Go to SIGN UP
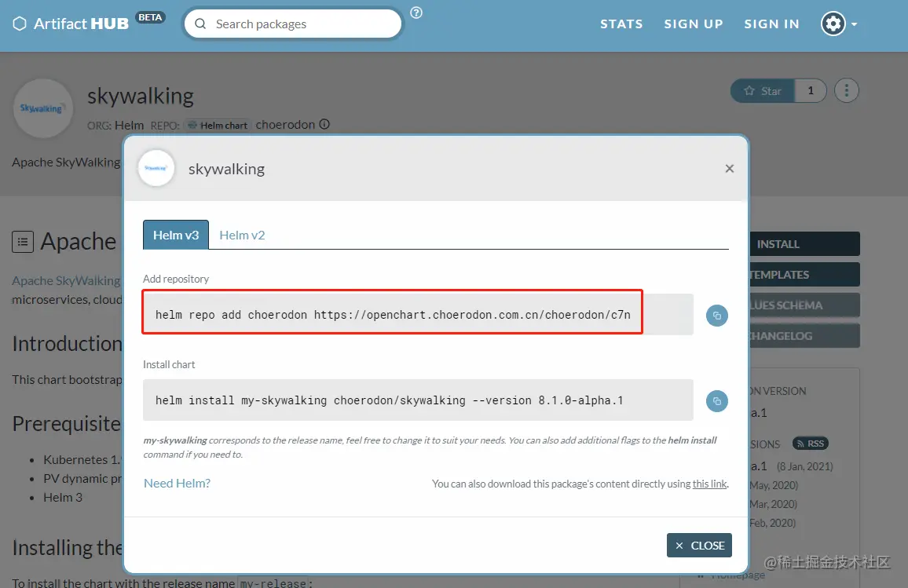908x588 pixels. pos(693,24)
